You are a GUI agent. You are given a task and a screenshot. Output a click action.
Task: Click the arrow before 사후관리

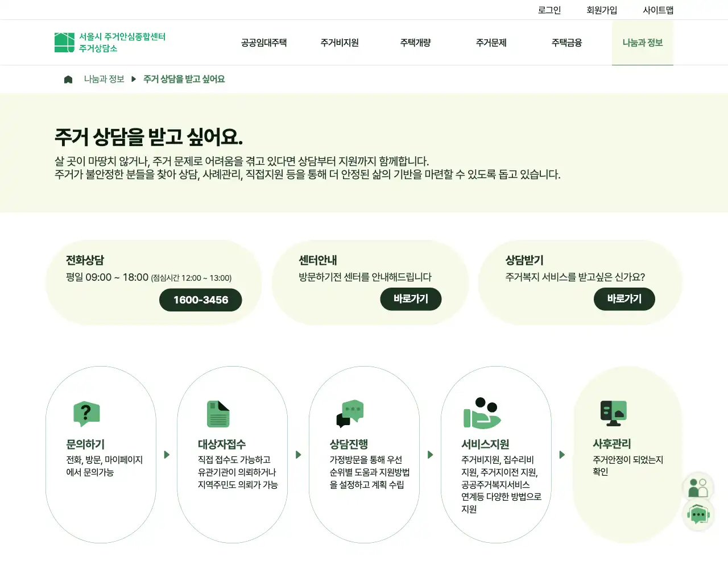(x=562, y=455)
